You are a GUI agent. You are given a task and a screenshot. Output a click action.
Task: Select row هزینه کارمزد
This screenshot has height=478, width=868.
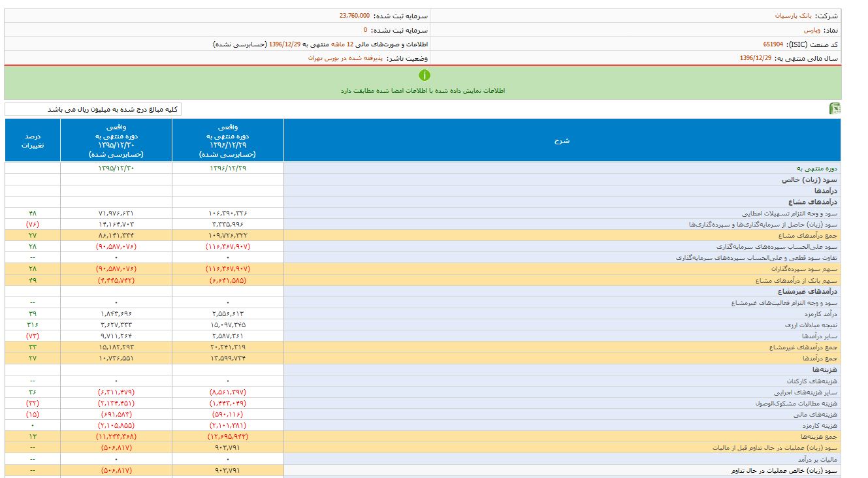coord(423,426)
